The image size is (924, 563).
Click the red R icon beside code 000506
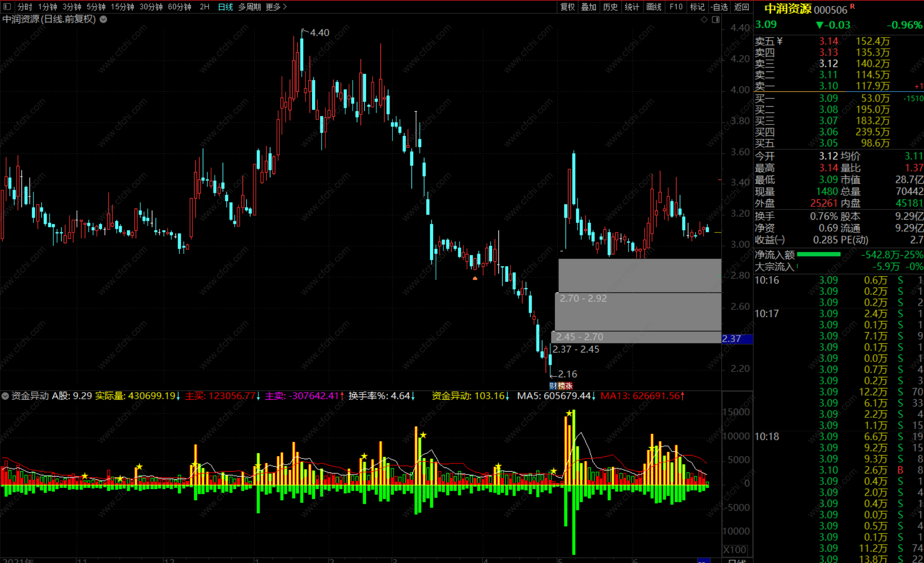852,7
